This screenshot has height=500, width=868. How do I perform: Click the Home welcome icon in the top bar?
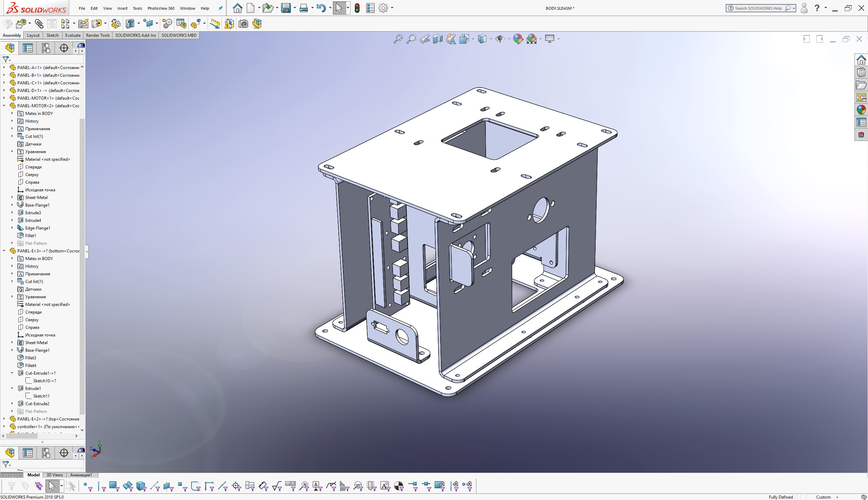(x=237, y=8)
